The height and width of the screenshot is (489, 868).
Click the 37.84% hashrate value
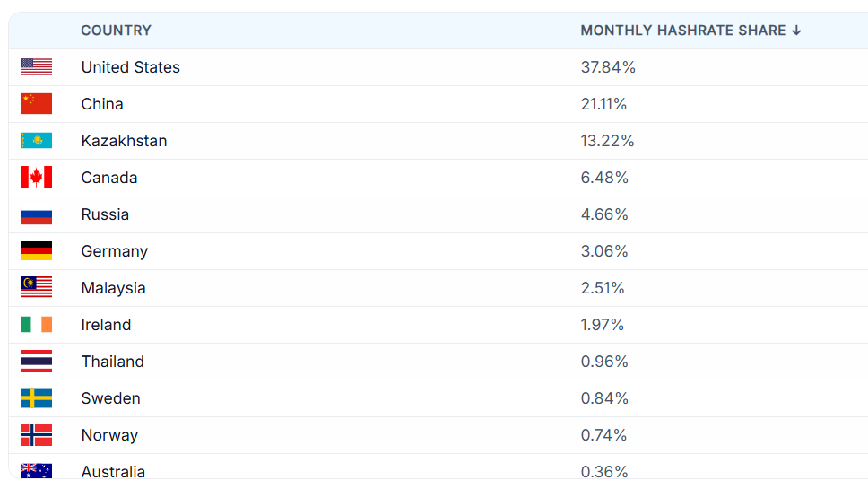[608, 67]
